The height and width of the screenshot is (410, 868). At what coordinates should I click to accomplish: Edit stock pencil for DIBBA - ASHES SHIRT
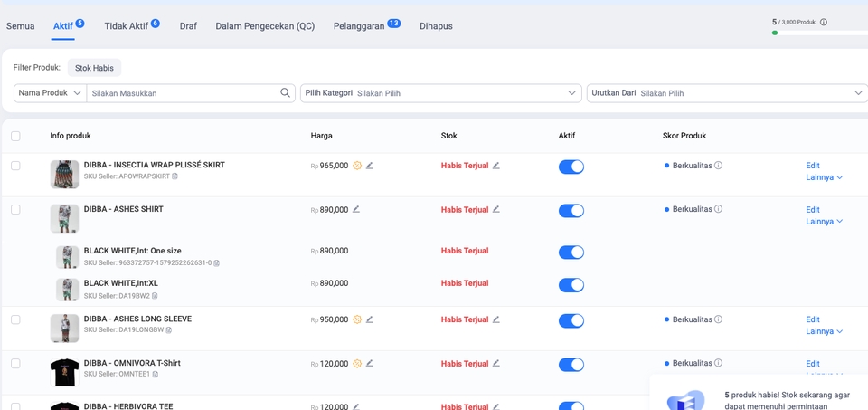[x=496, y=209]
